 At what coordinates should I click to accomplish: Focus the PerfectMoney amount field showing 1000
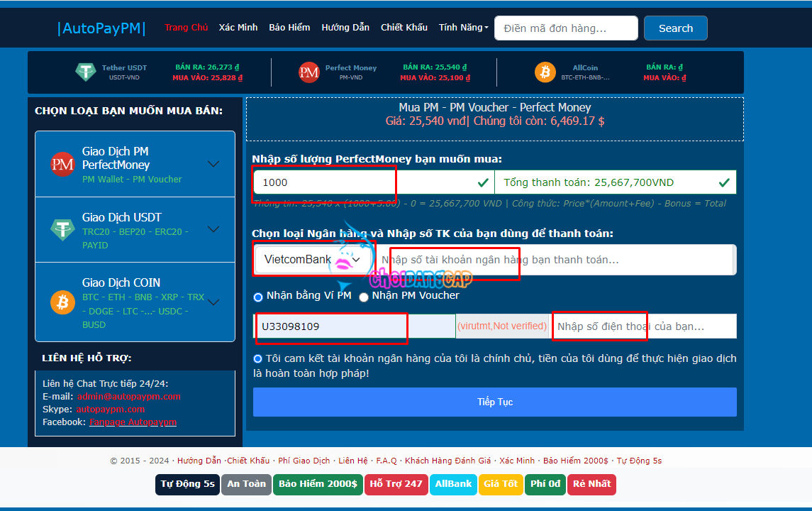tap(373, 182)
